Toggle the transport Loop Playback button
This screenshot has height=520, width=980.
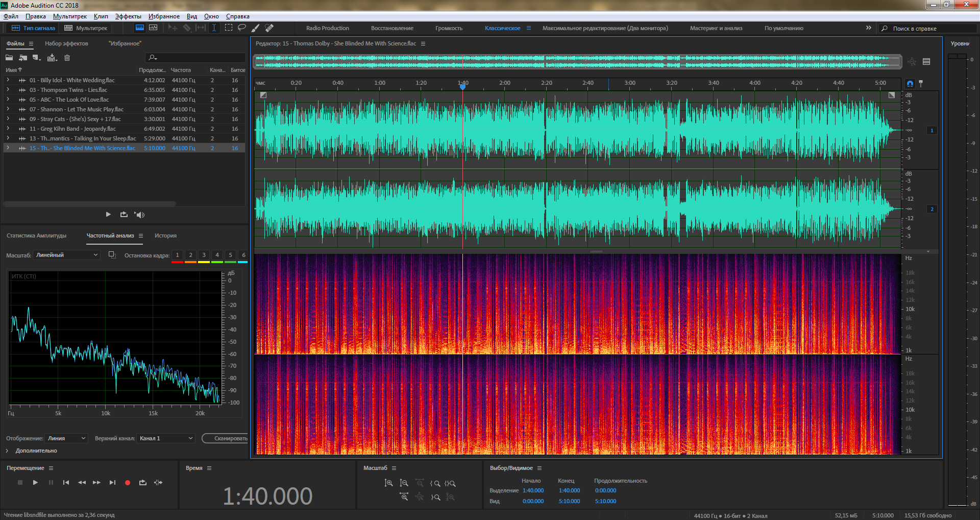coord(143,482)
